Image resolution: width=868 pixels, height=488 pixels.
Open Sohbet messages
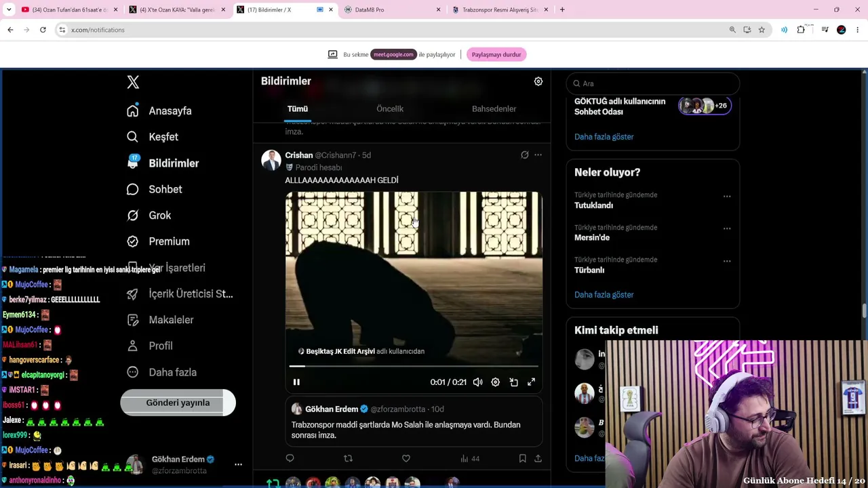click(x=155, y=189)
